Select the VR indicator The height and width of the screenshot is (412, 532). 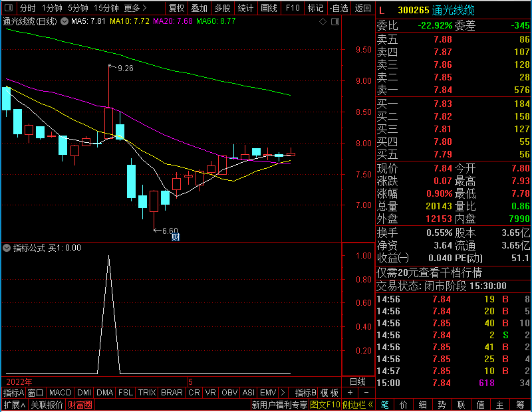(210, 393)
